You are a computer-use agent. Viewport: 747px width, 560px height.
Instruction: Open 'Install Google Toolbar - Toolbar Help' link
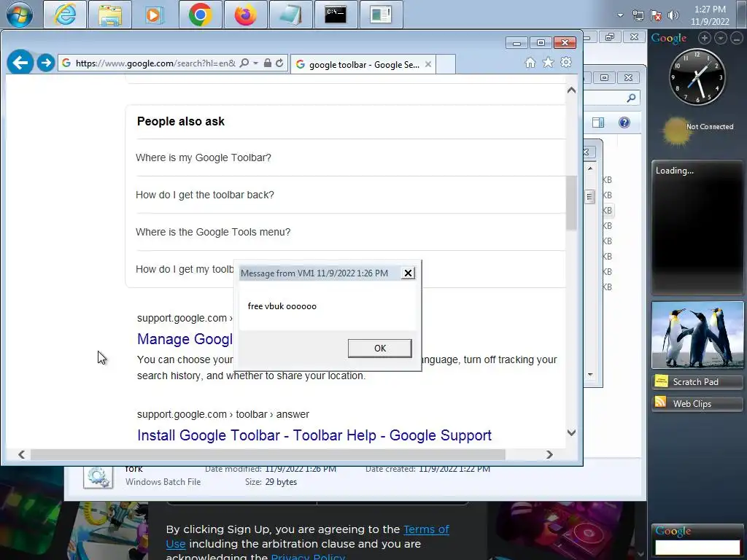314,435
